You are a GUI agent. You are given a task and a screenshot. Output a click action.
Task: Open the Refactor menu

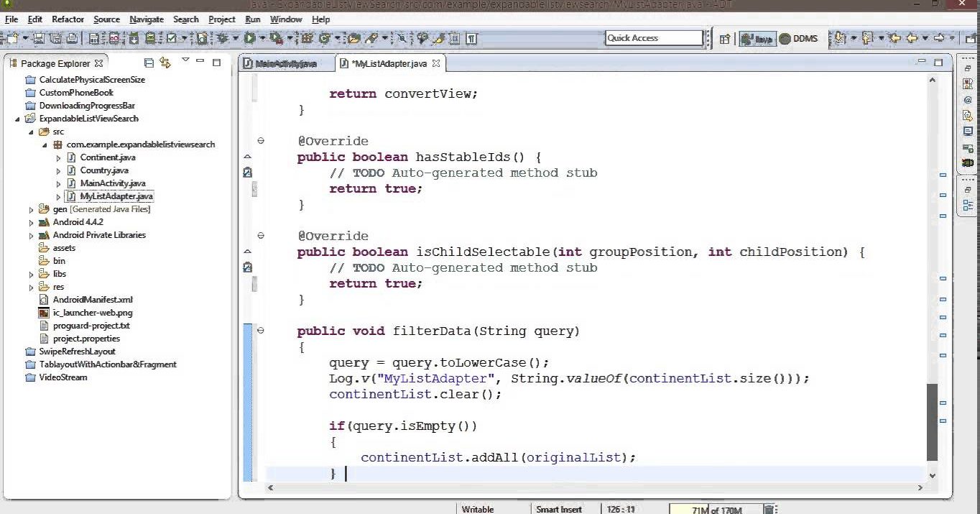[x=68, y=19]
